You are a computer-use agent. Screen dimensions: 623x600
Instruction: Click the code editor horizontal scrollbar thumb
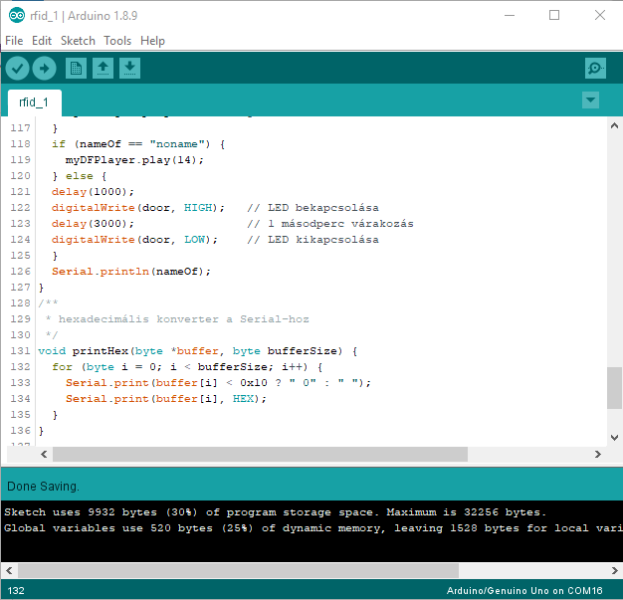[255, 454]
